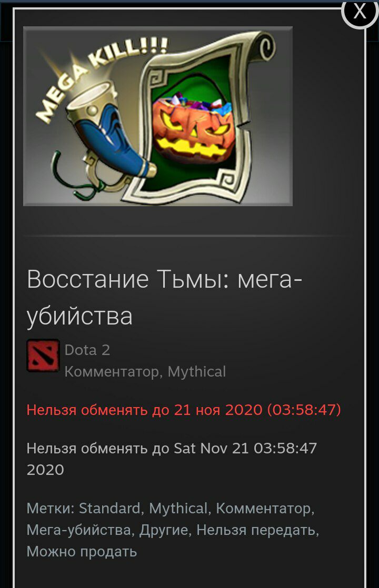Select the Комментатор tag in Метки
This screenshot has width=379, height=588.
pyautogui.click(x=263, y=508)
